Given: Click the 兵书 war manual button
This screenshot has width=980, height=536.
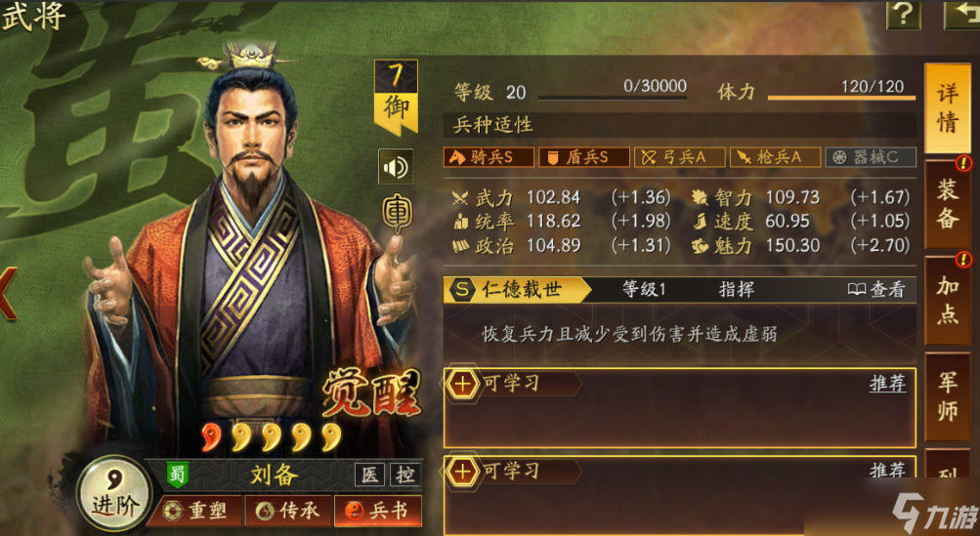Looking at the screenshot, I should point(378,511).
